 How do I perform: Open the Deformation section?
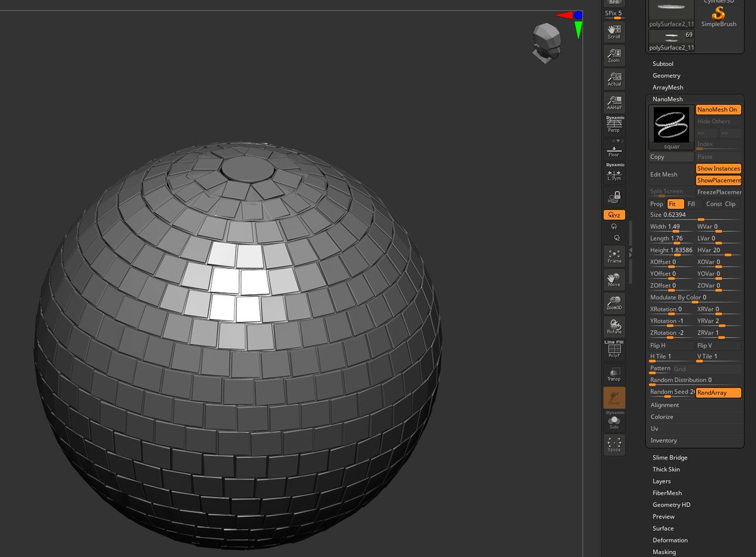[670, 541]
